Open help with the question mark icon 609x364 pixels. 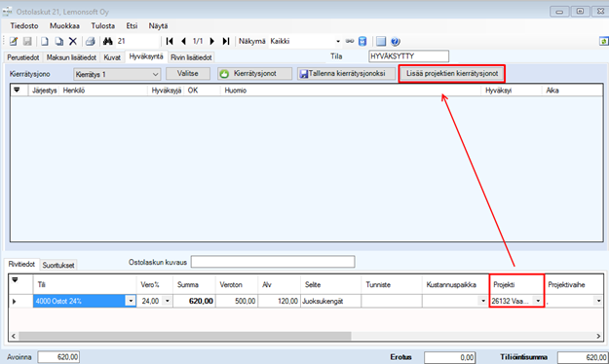pos(396,41)
